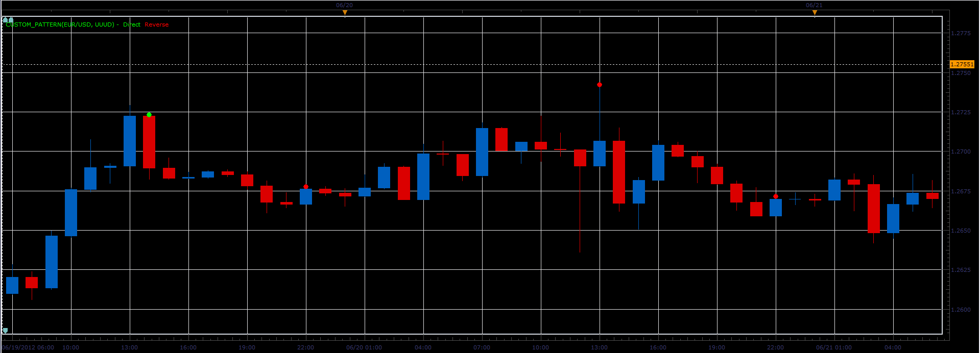Click the teal down-arrow marker in the chart's lower corner
Screen dimensions: 980x353
point(5,331)
